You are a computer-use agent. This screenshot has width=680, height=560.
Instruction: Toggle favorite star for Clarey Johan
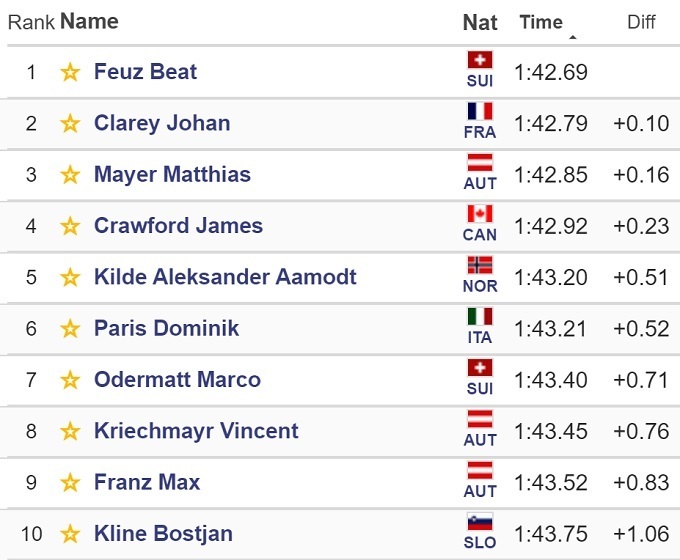[70, 124]
